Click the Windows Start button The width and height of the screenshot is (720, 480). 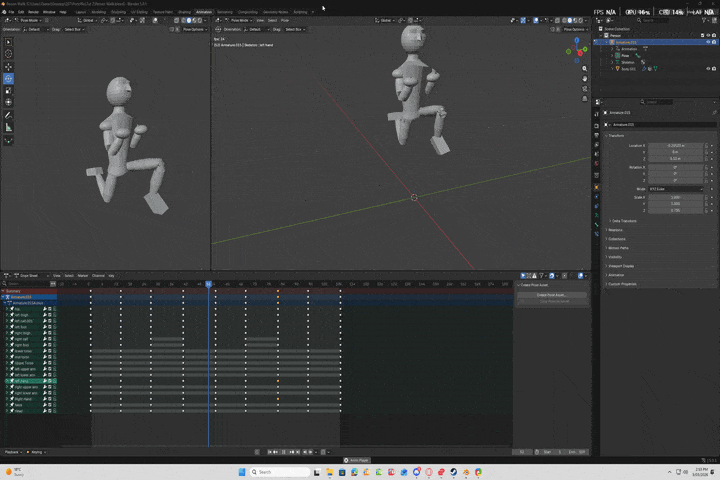(x=242, y=471)
